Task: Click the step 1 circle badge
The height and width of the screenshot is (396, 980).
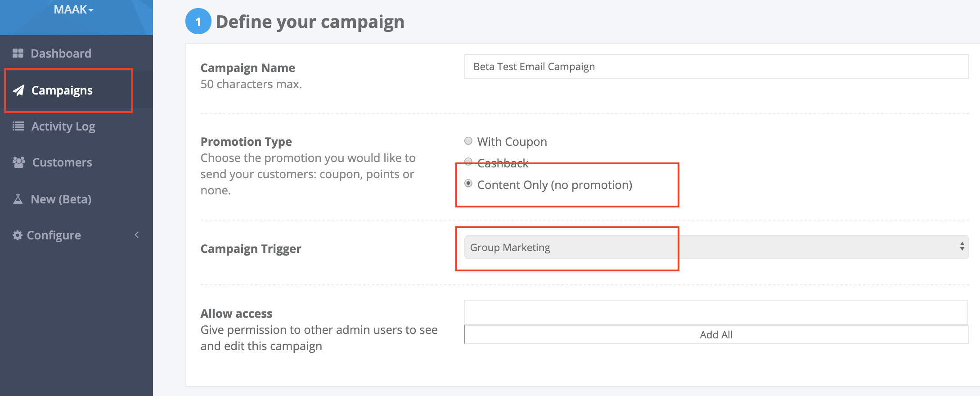Action: tap(198, 22)
